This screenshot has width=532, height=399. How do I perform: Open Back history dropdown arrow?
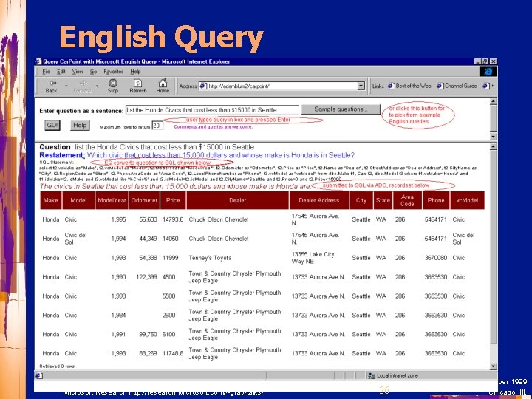click(x=66, y=86)
